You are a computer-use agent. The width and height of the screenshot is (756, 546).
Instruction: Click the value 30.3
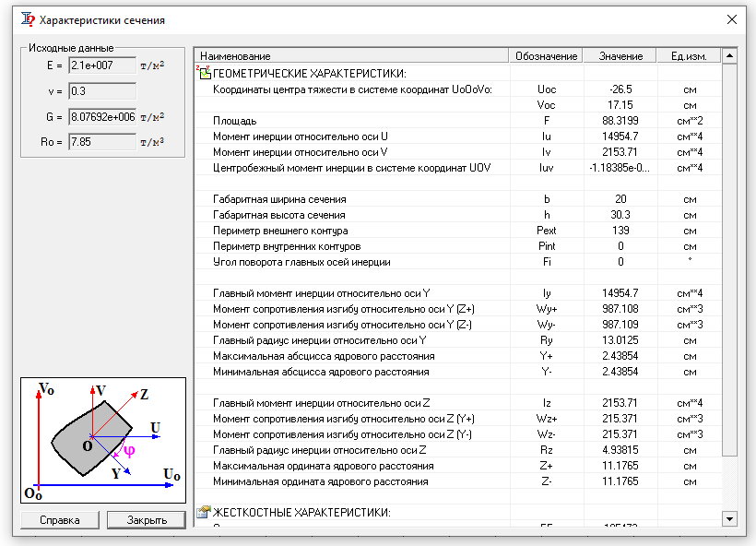click(620, 215)
